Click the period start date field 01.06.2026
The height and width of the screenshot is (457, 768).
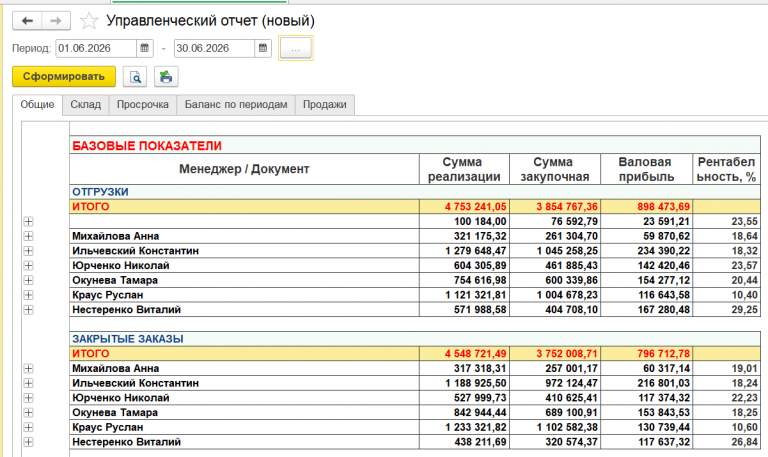point(96,48)
